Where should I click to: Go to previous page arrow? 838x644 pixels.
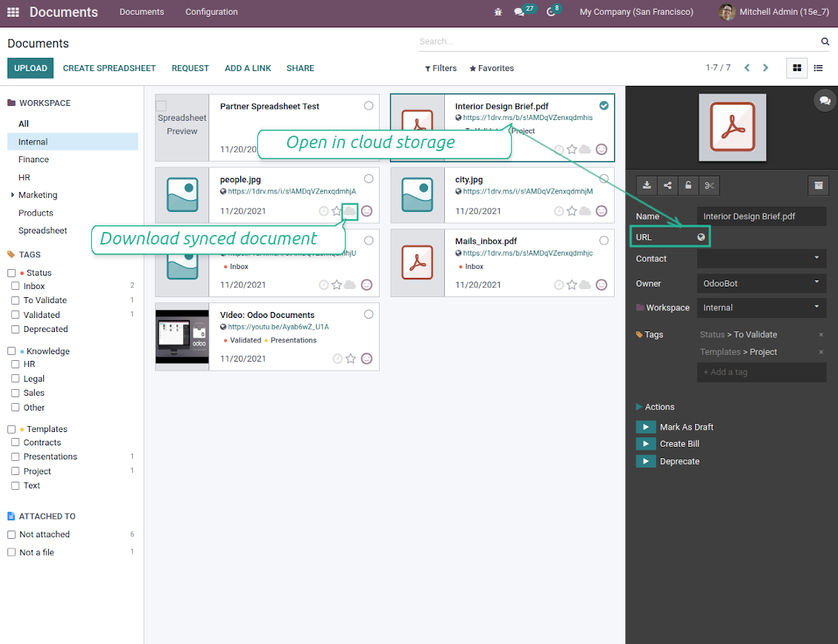(747, 68)
